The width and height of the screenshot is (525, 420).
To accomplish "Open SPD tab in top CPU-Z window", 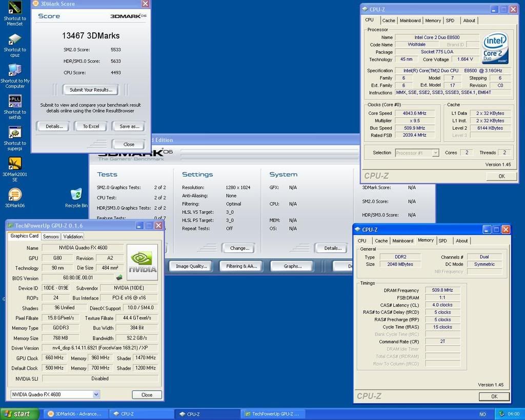I will pos(450,21).
